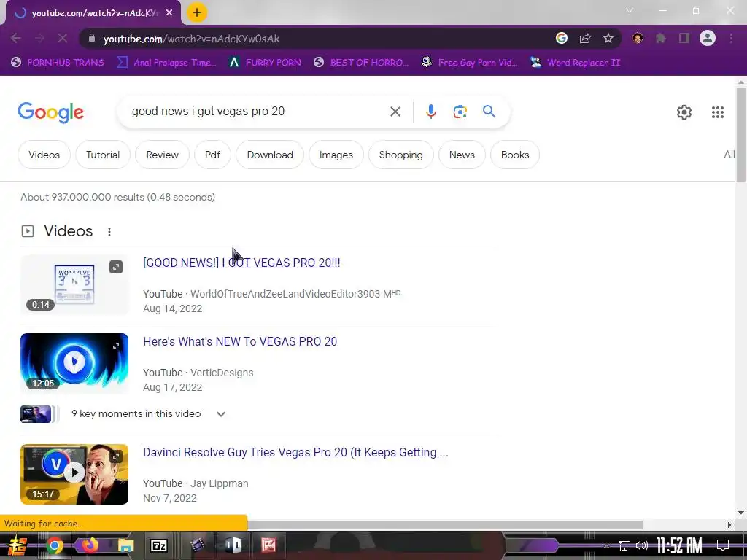Stop loading the page
Viewport: 747px width, 560px height.
[x=63, y=39]
